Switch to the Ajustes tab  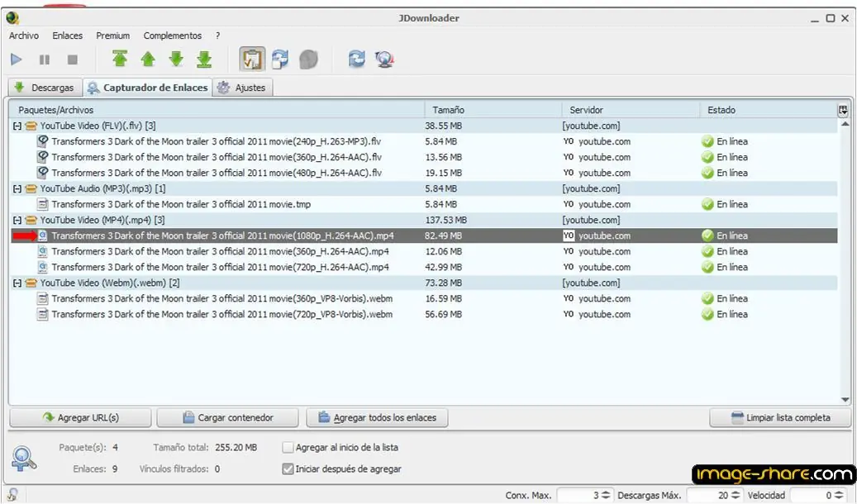(x=242, y=88)
